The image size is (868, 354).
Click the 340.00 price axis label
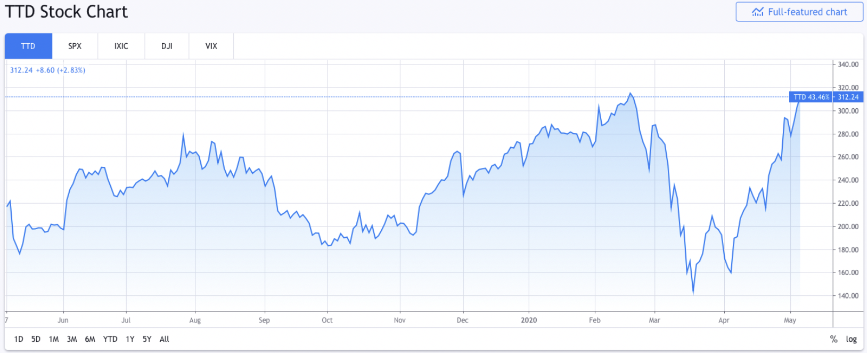848,65
